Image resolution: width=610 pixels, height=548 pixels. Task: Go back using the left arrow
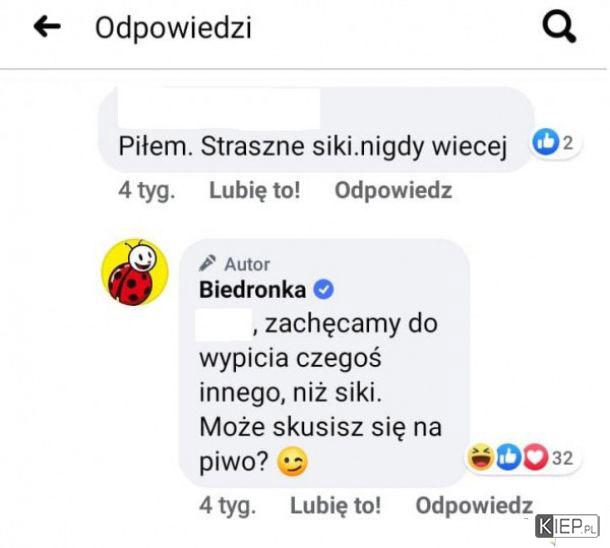pyautogui.click(x=47, y=26)
